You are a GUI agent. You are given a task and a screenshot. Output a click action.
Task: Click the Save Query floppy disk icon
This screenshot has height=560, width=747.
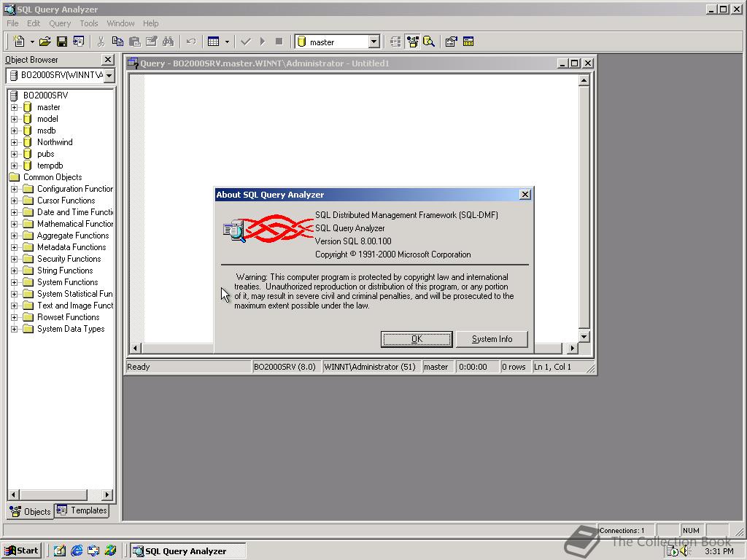[62, 42]
